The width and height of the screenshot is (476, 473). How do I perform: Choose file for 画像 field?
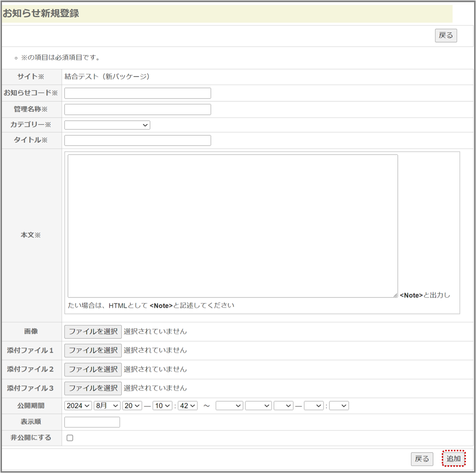pos(93,332)
